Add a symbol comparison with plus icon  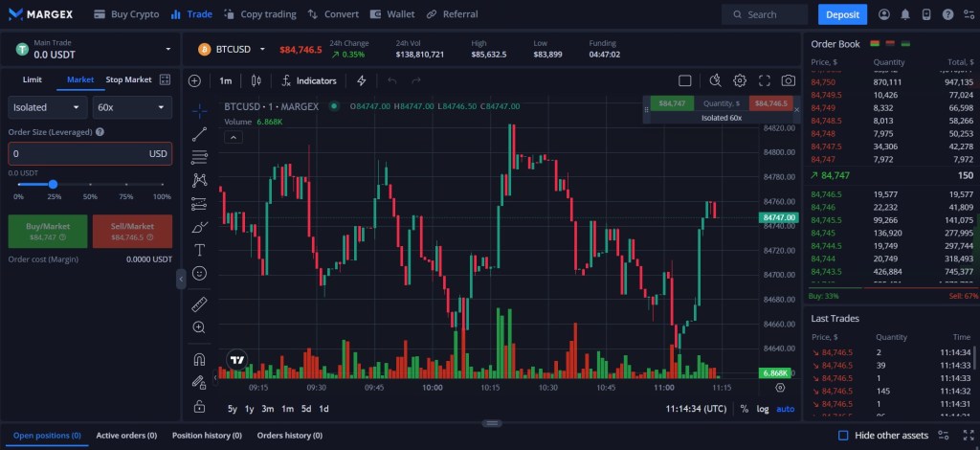pyautogui.click(x=195, y=80)
